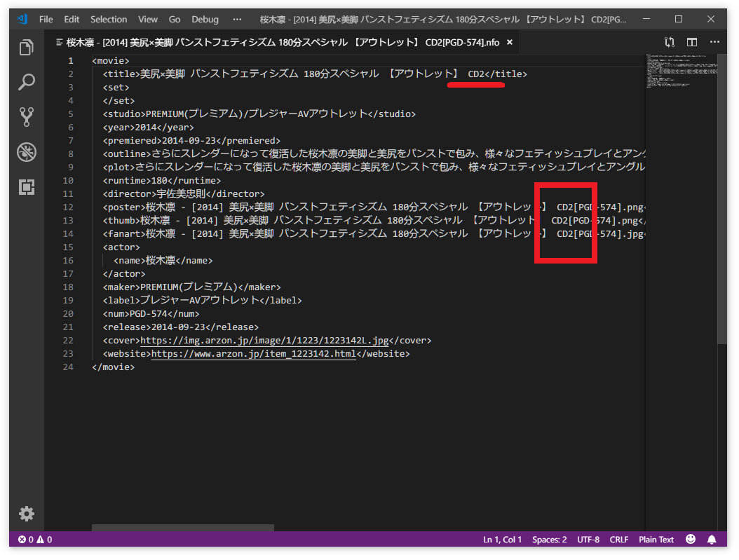Open the Explorer view in activity bar
739x560 pixels.
tap(27, 47)
